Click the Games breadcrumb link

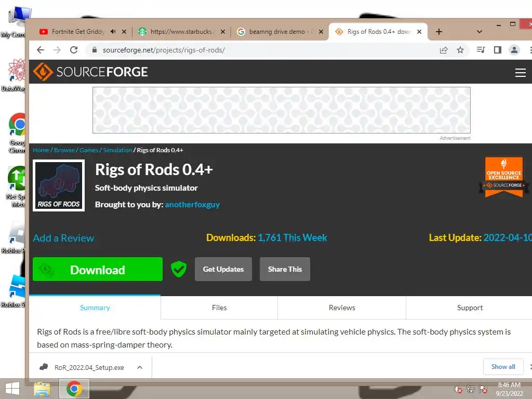[x=89, y=150]
